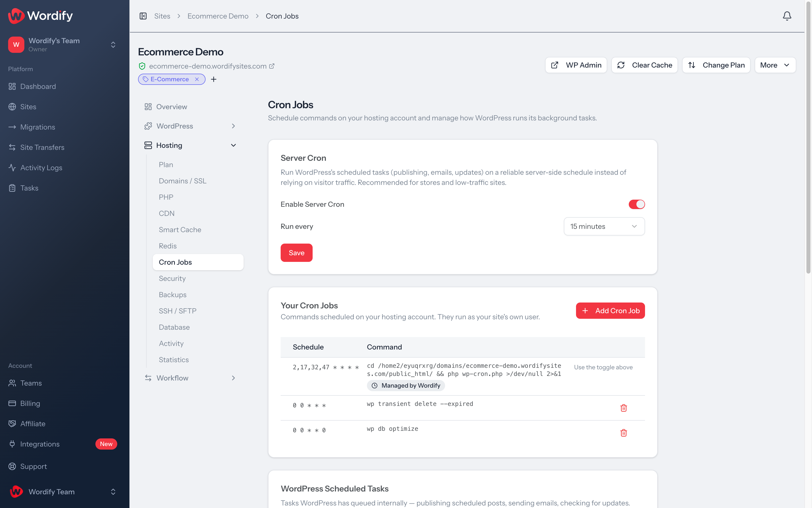This screenshot has height=508, width=812.
Task: Click the Activity Logs pulse icon
Action: pyautogui.click(x=12, y=168)
